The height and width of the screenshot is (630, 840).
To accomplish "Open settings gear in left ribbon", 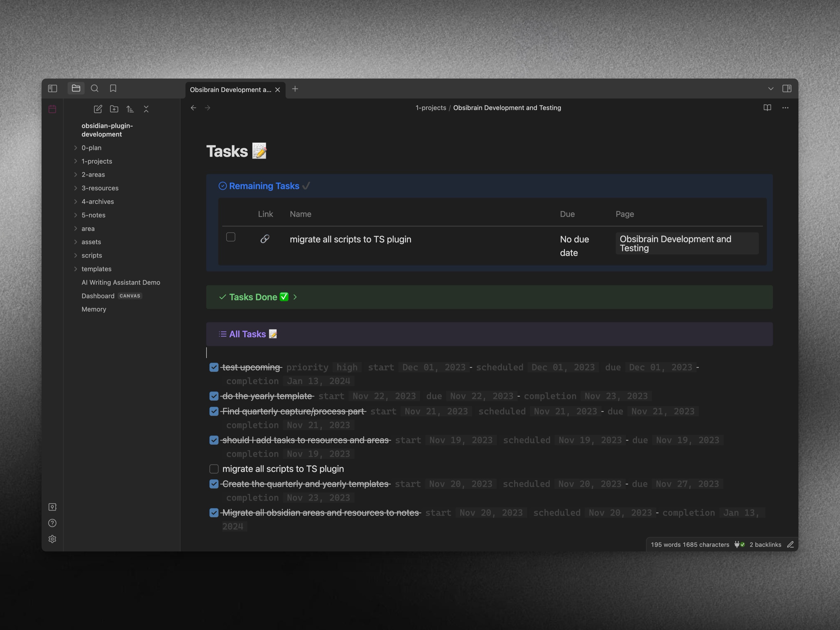I will tap(52, 539).
